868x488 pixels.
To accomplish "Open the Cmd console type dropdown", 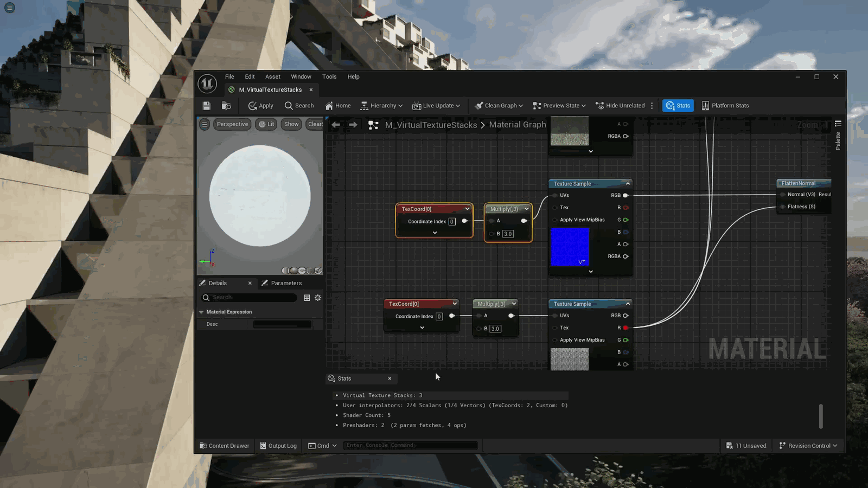I will point(323,446).
